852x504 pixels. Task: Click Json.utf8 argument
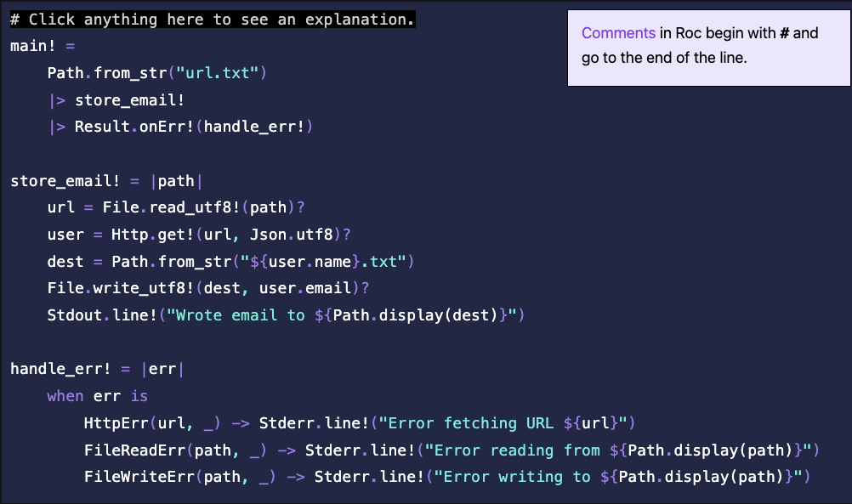pyautogui.click(x=292, y=235)
